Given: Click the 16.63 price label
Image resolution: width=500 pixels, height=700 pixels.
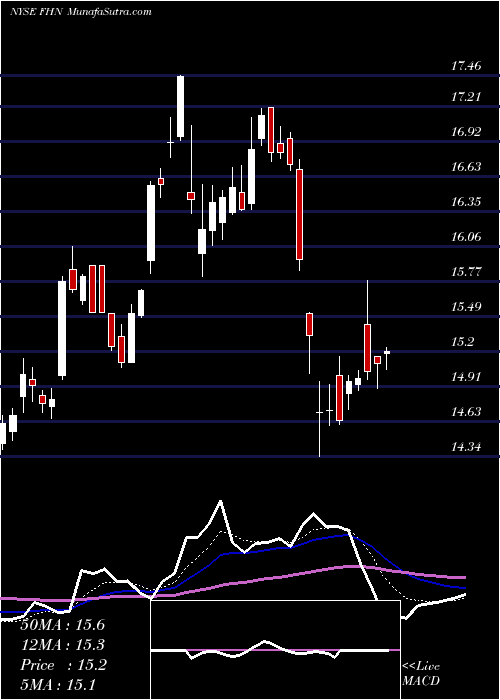Looking at the screenshot, I should tap(466, 167).
